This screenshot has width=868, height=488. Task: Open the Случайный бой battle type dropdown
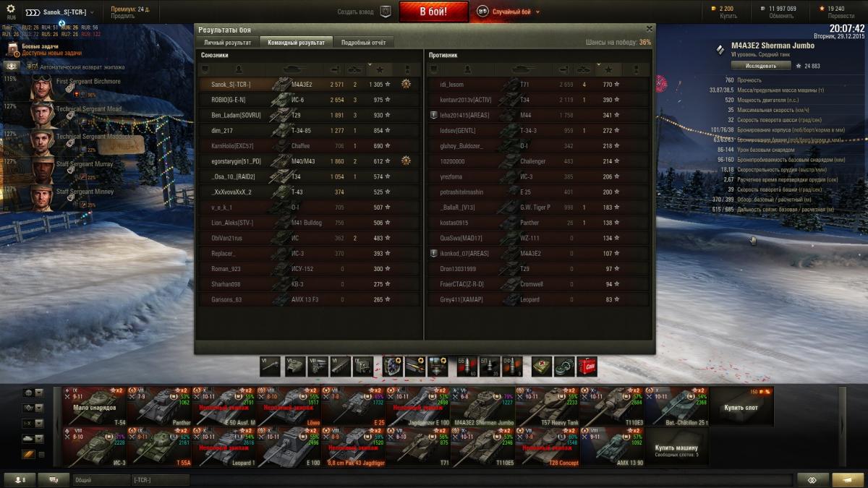[536, 12]
